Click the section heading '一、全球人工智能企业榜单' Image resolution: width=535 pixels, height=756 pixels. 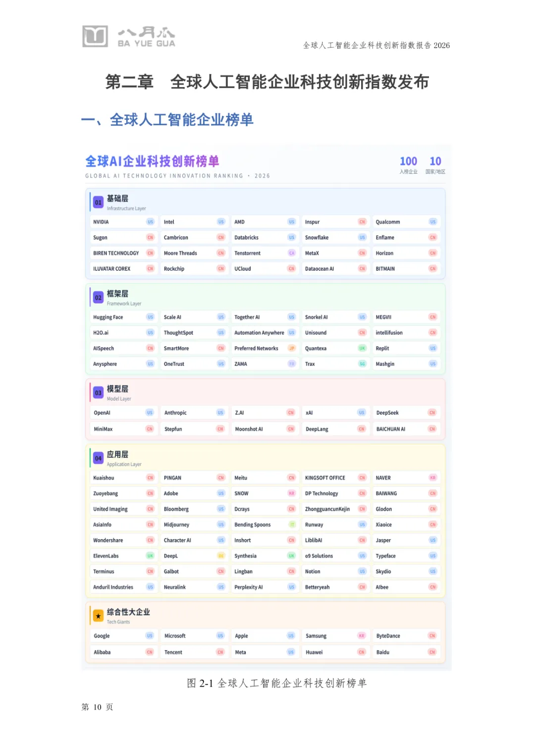click(x=167, y=120)
